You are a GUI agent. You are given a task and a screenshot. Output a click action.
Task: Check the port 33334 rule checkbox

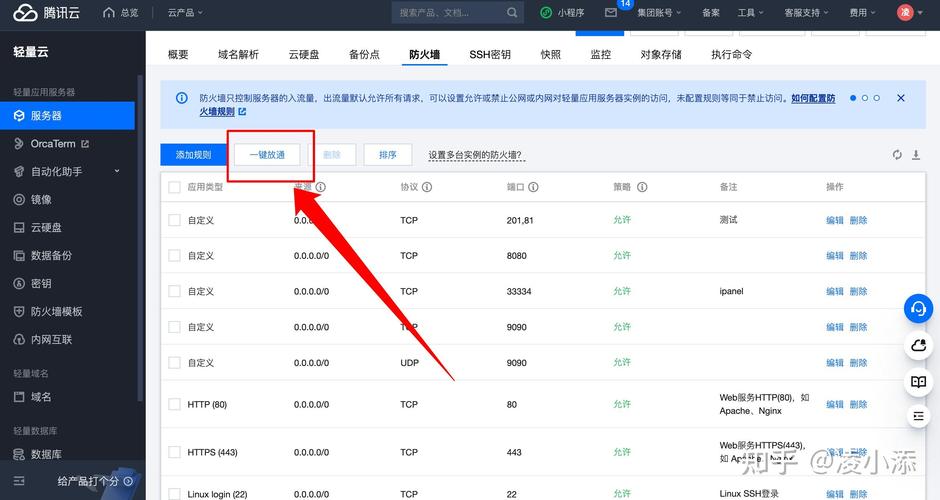(x=174, y=291)
